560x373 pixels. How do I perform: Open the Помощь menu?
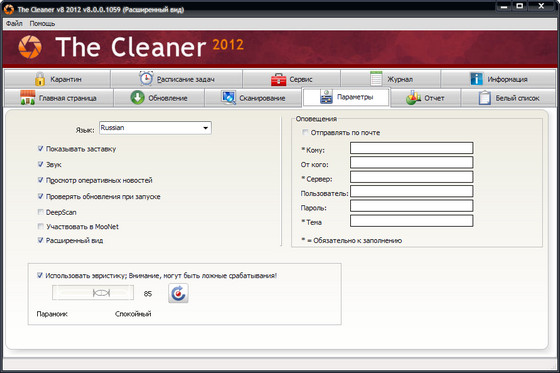pos(42,23)
